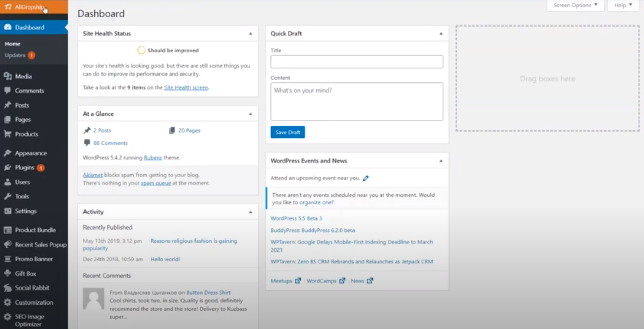Click the SEO Image Optimizer gear icon

click(x=7, y=317)
